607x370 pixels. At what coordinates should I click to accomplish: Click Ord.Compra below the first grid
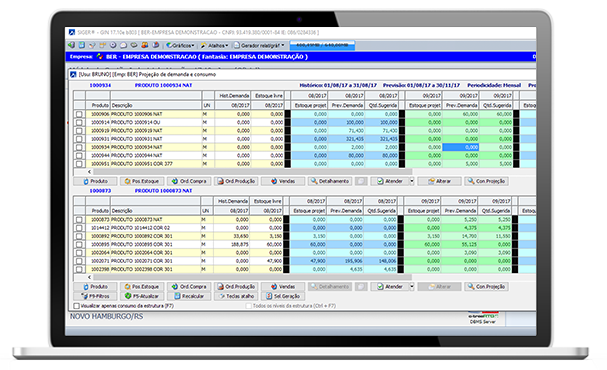pyautogui.click(x=189, y=181)
